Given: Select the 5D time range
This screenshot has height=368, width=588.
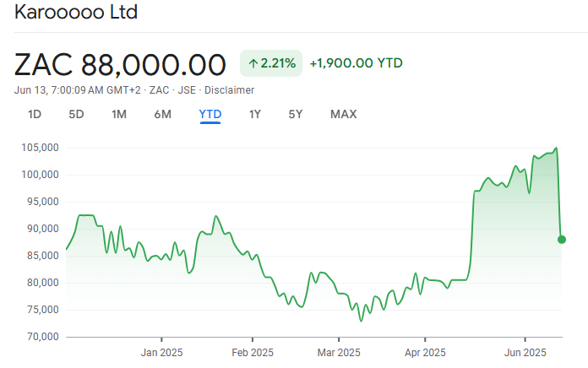Looking at the screenshot, I should 76,114.
